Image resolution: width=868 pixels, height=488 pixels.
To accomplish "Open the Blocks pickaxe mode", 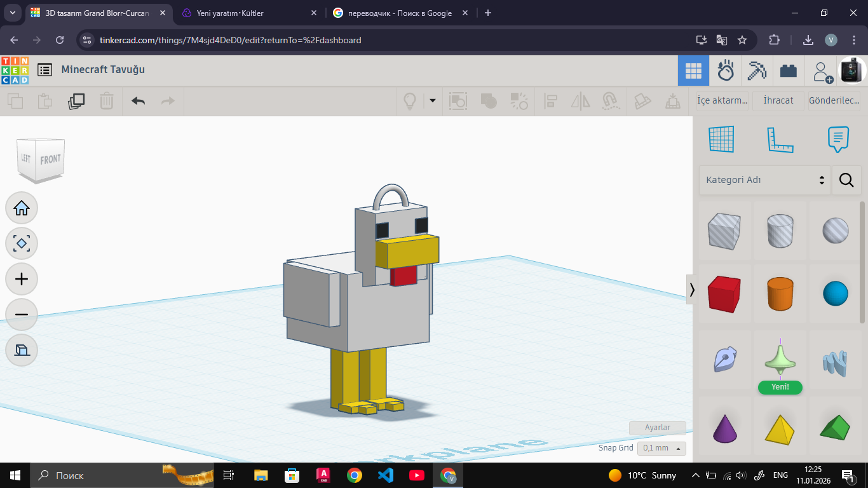I will coord(757,71).
